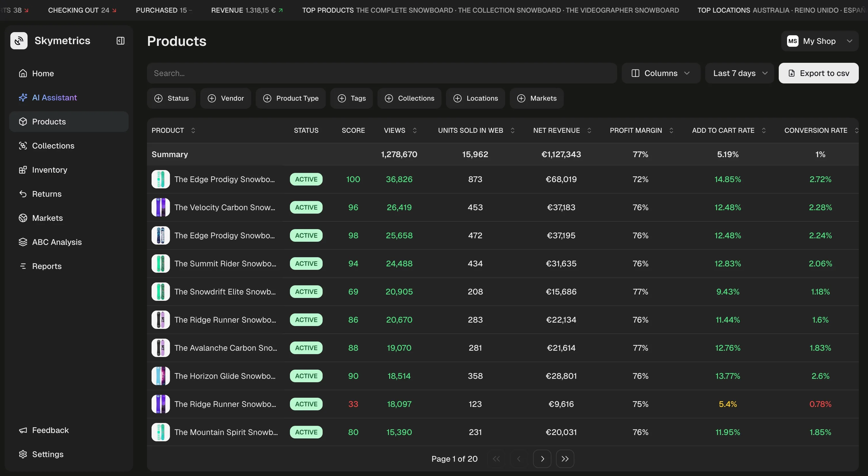This screenshot has width=868, height=476.
Task: Open the Columns dropdown
Action: (x=660, y=73)
